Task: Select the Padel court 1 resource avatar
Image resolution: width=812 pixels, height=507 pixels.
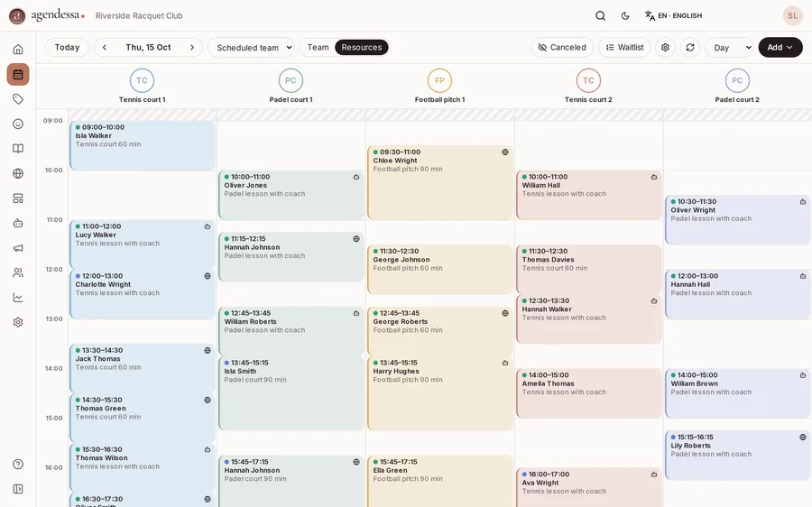Action: click(x=291, y=80)
